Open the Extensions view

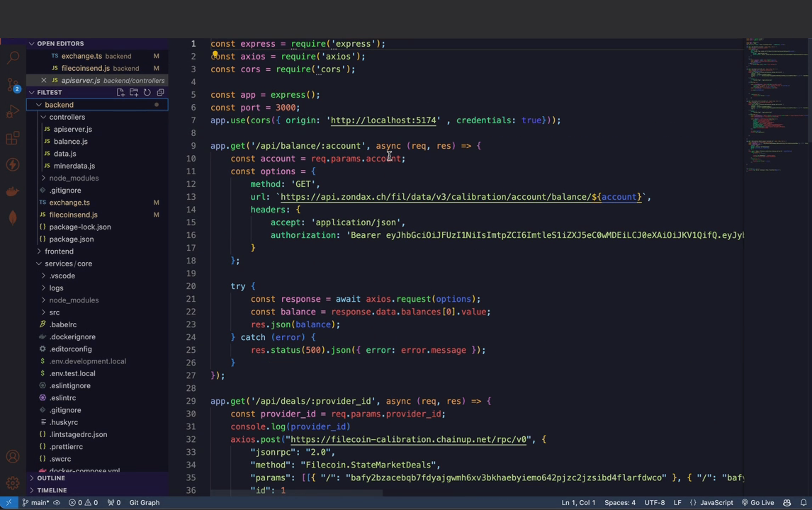[13, 138]
